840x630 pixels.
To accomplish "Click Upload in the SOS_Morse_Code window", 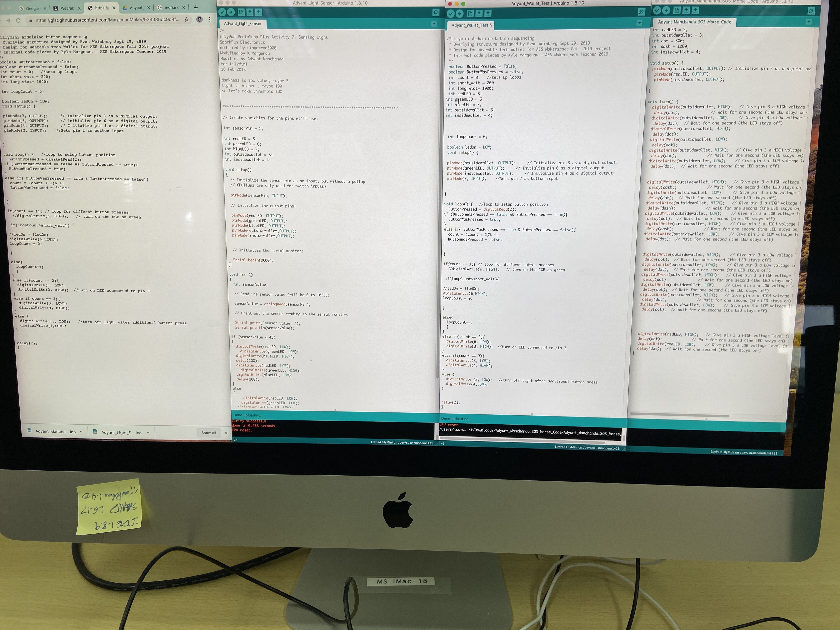I will pos(666,11).
